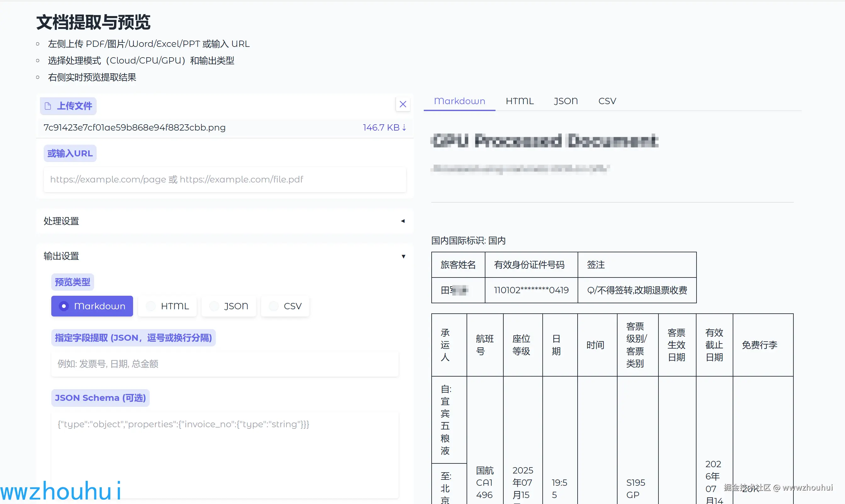This screenshot has width=845, height=504.
Task: Click the 输出设置 header text
Action: (61, 256)
